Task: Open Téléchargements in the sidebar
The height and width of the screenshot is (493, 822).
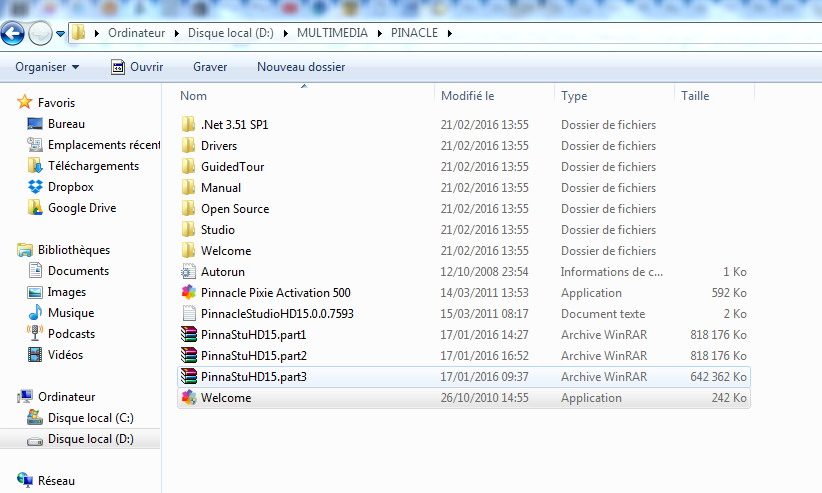Action: [93, 166]
